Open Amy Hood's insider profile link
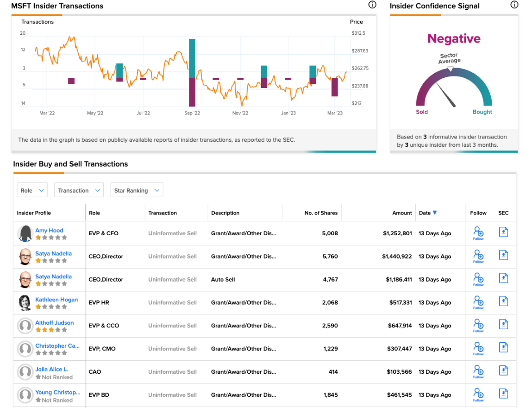 point(49,230)
